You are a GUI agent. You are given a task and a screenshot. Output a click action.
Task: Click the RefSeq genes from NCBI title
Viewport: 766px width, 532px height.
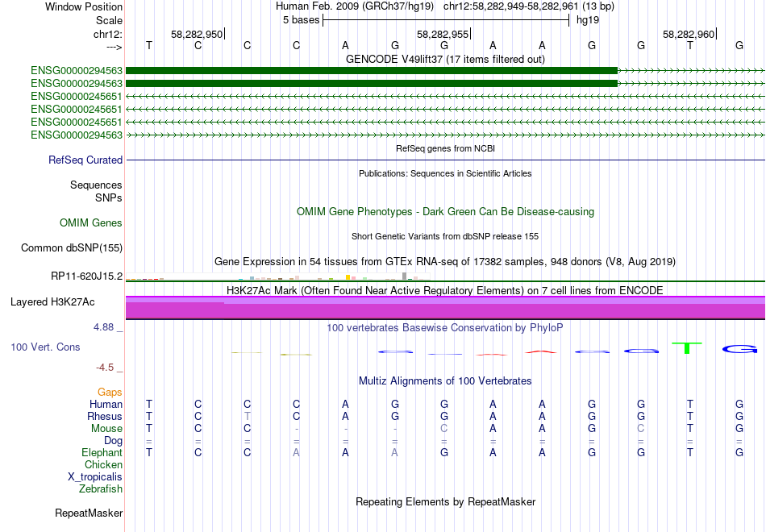(445, 148)
